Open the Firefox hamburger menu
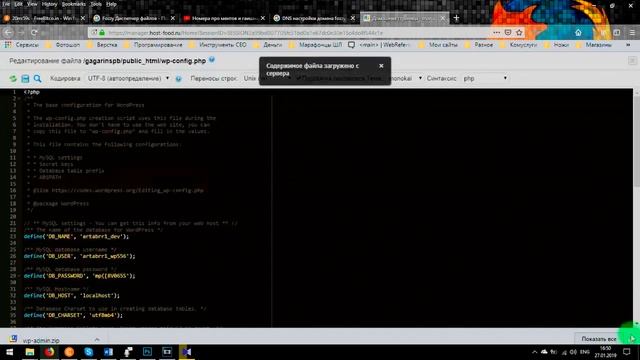 (632, 33)
